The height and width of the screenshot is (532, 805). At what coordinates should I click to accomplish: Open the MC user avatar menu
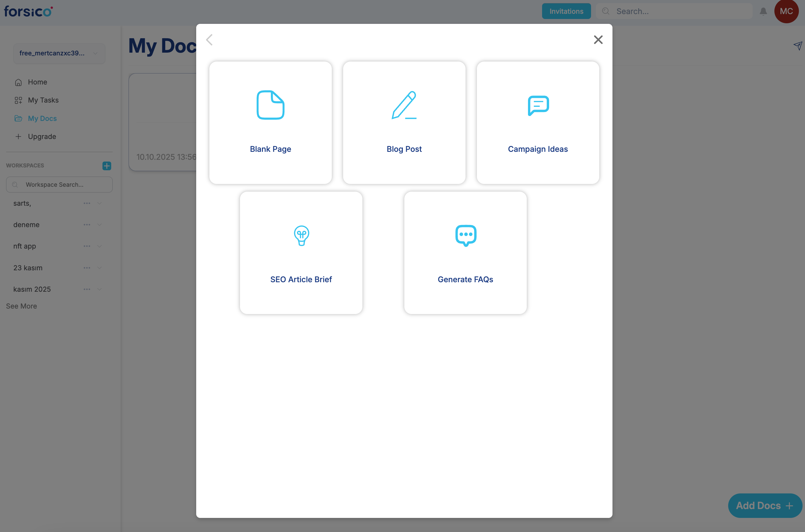click(786, 12)
